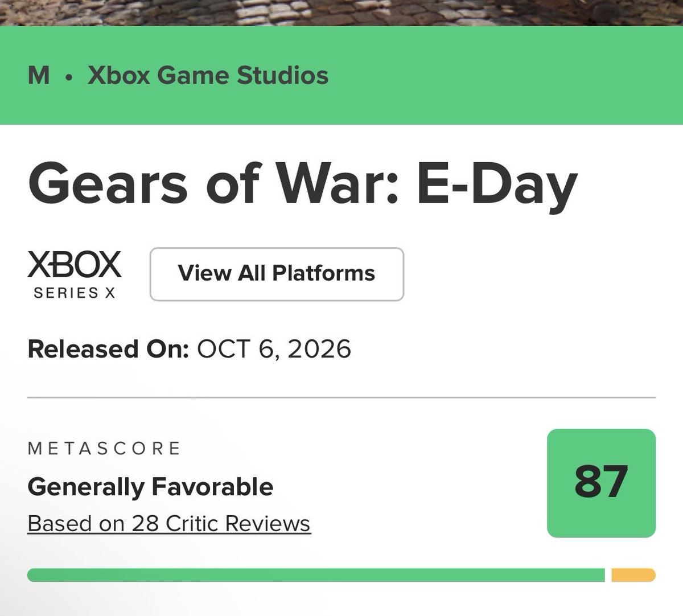Open the Xbox Game Studios publisher link

click(x=208, y=75)
